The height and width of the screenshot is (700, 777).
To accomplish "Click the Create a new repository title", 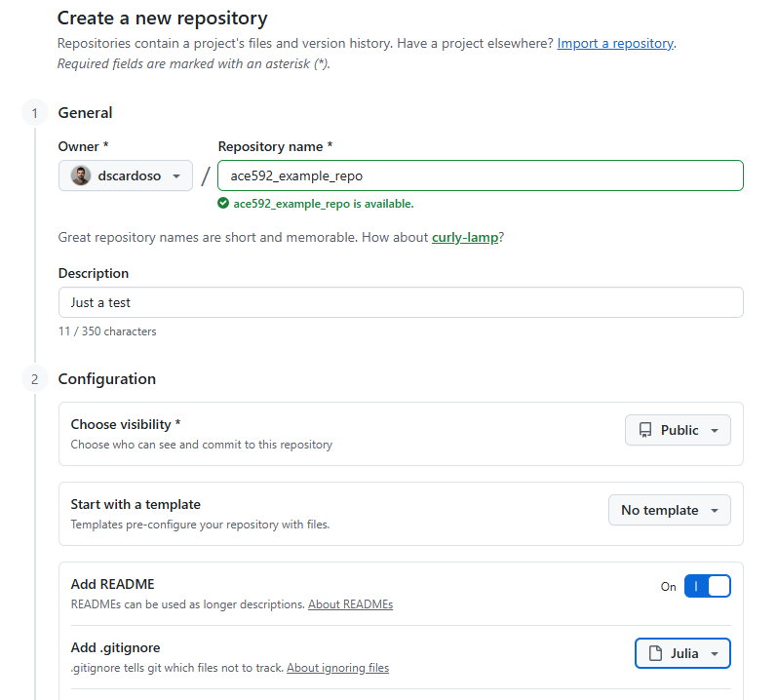I will coord(162,18).
